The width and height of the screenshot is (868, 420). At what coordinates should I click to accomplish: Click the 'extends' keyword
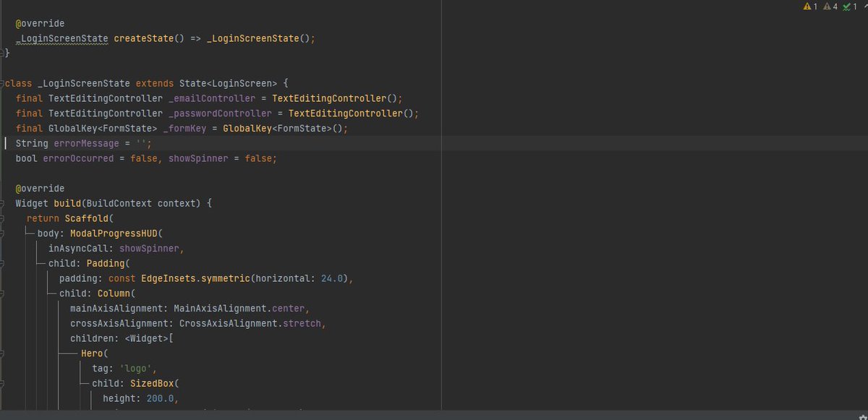(155, 83)
